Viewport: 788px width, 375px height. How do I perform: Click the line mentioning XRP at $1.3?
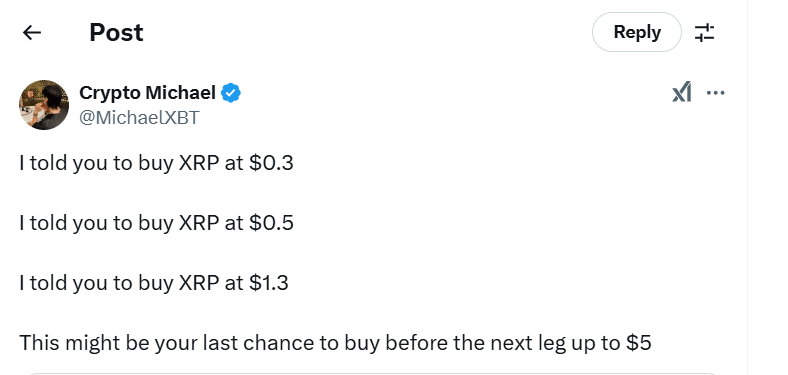[x=154, y=283]
